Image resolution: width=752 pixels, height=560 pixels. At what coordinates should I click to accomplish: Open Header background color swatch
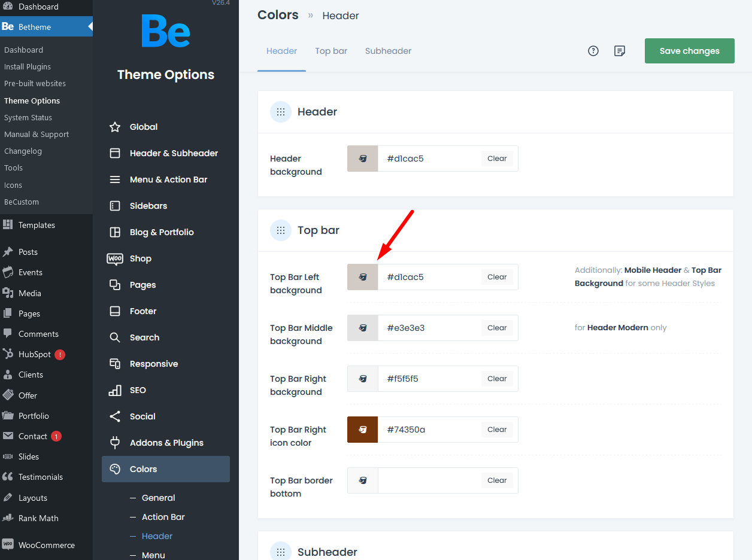coord(363,159)
